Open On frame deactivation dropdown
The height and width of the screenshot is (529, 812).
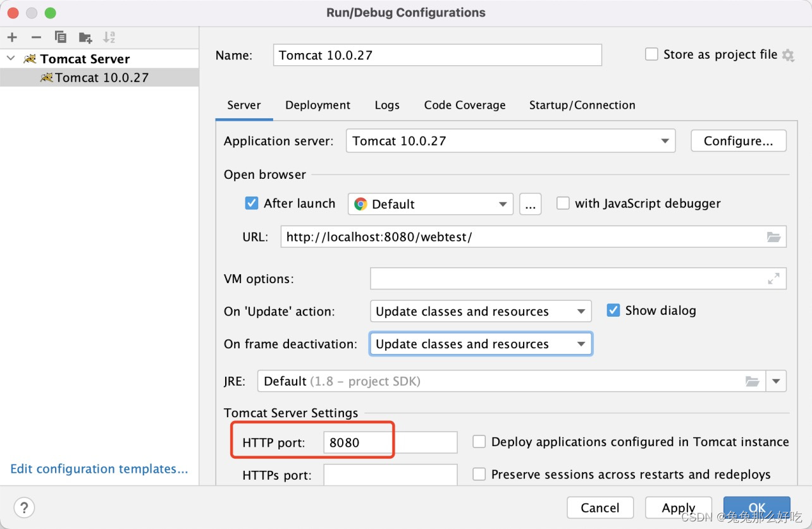point(481,344)
